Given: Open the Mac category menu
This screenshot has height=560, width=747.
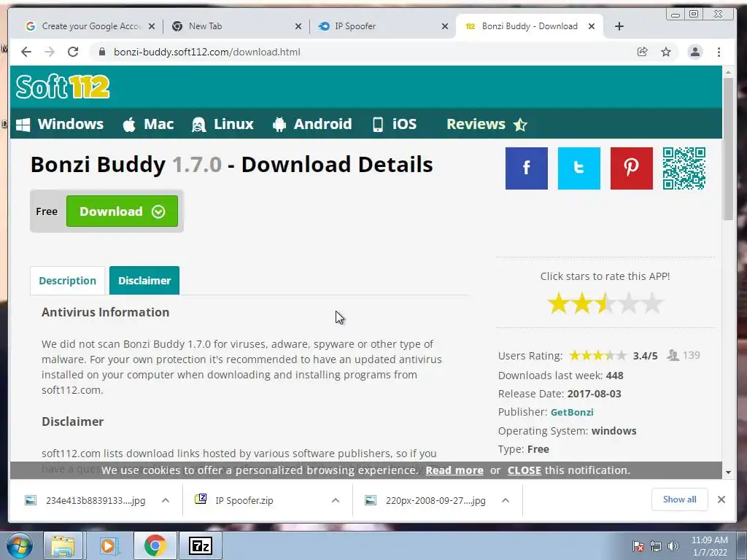Looking at the screenshot, I should (x=148, y=124).
